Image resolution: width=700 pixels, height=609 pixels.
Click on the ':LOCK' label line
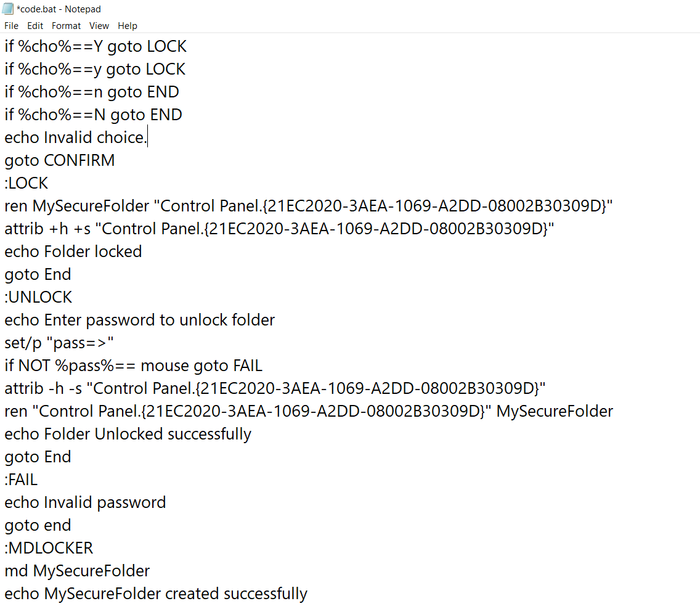tap(26, 183)
